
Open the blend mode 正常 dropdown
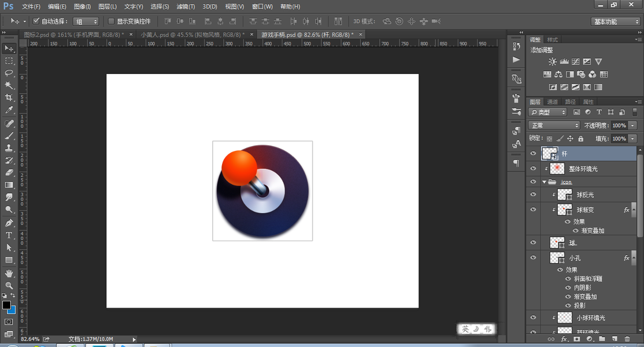point(554,125)
